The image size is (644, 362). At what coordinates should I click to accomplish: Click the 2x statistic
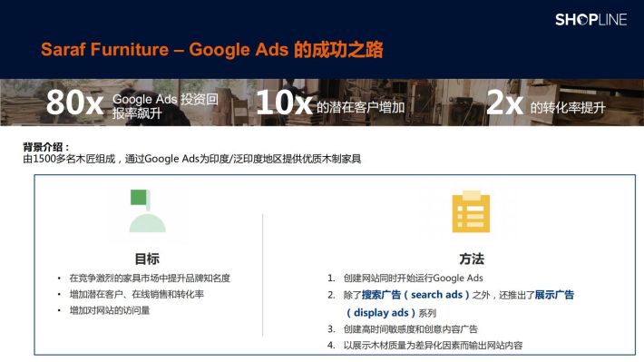(x=504, y=103)
